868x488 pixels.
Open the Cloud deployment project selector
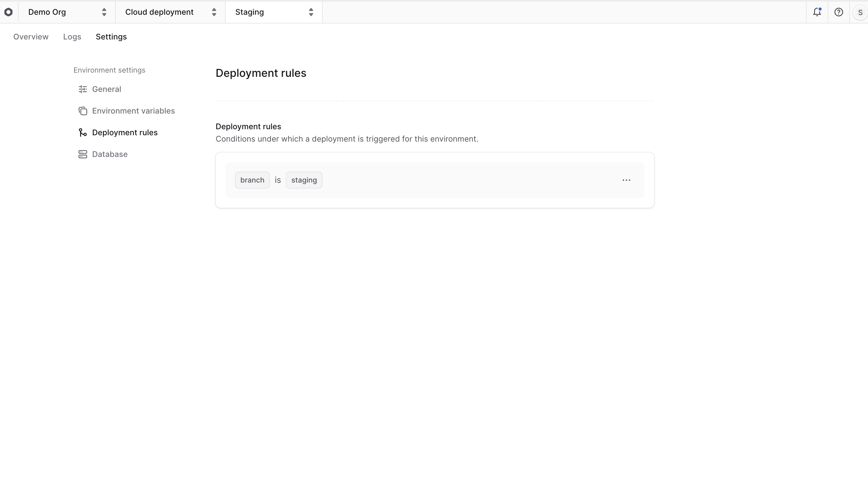(x=170, y=12)
